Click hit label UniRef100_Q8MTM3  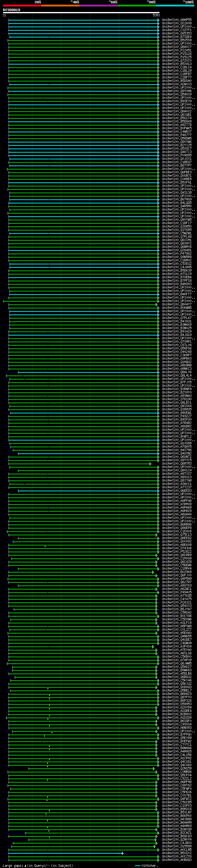(177, 464)
